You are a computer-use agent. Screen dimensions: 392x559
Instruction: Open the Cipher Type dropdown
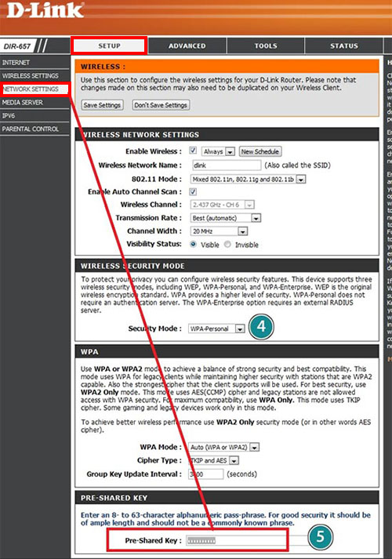[x=213, y=460]
